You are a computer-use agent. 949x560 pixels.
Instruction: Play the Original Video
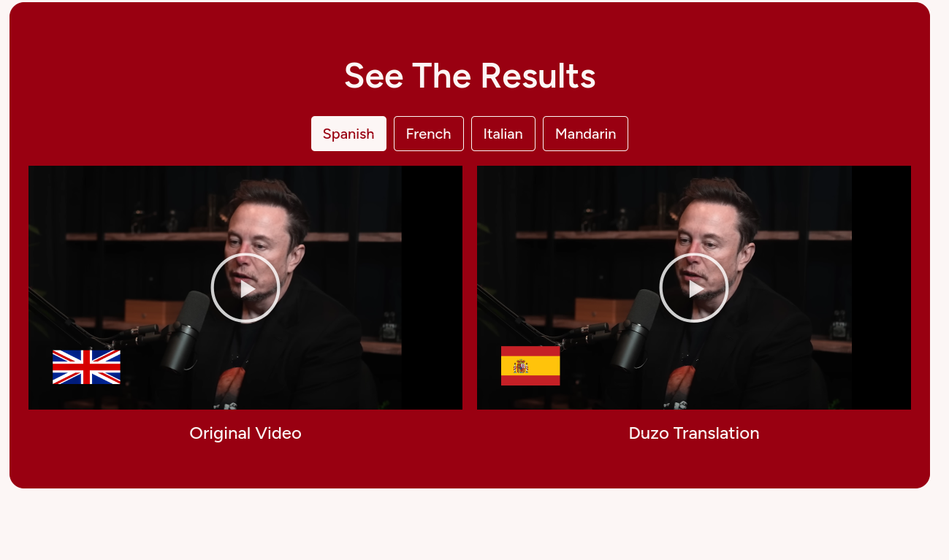[x=245, y=288]
